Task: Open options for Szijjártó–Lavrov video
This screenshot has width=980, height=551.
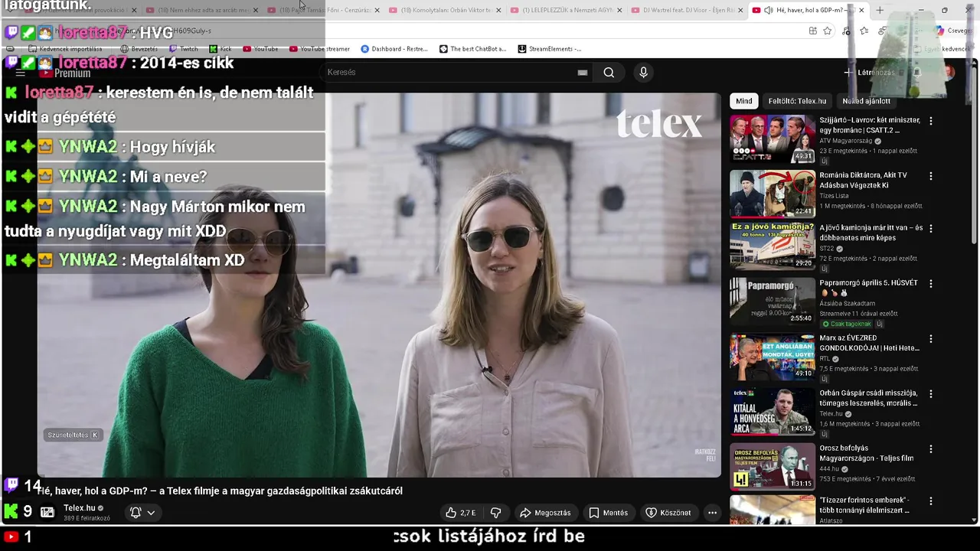Action: 931,121
